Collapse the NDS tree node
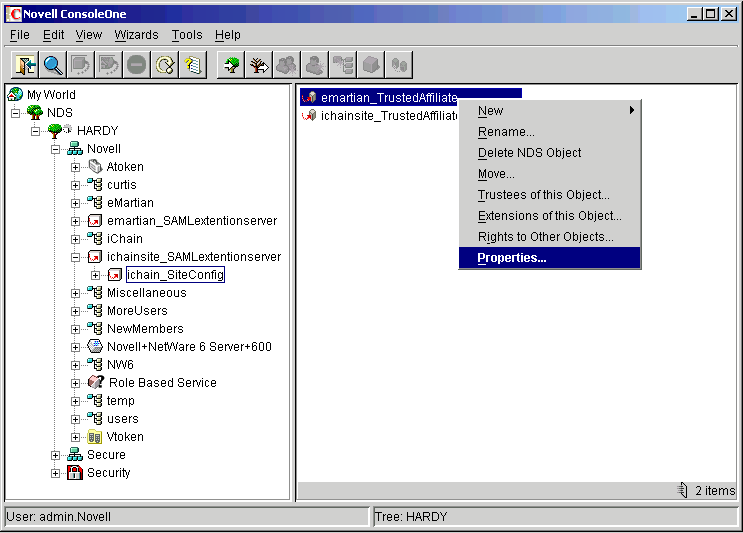Image resolution: width=743 pixels, height=533 pixels. [x=16, y=113]
